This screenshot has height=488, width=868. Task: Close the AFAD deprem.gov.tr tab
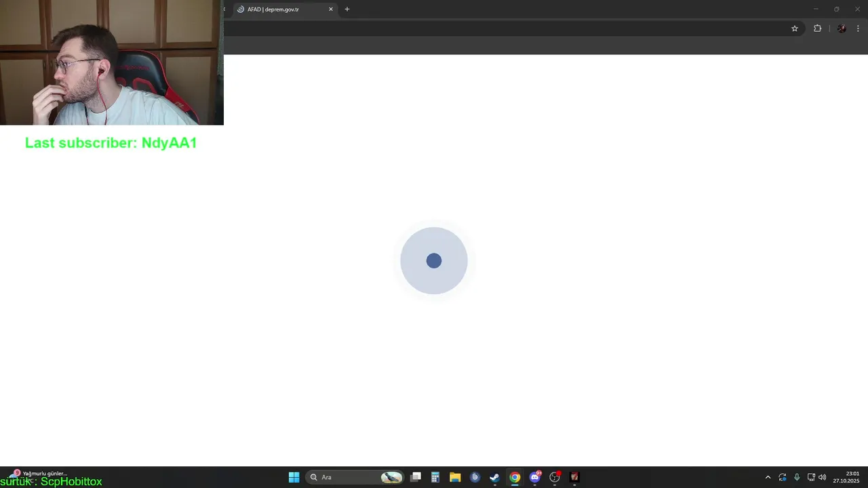click(331, 9)
